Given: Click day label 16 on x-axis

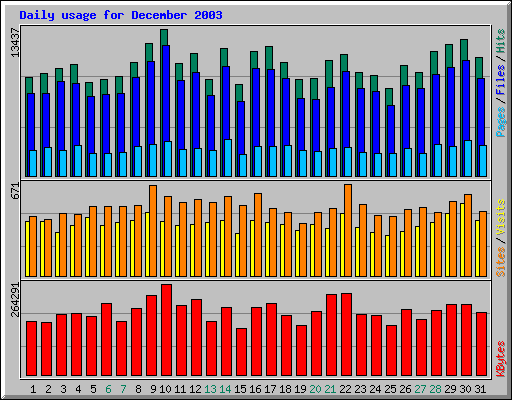Looking at the screenshot, I should point(255,389).
